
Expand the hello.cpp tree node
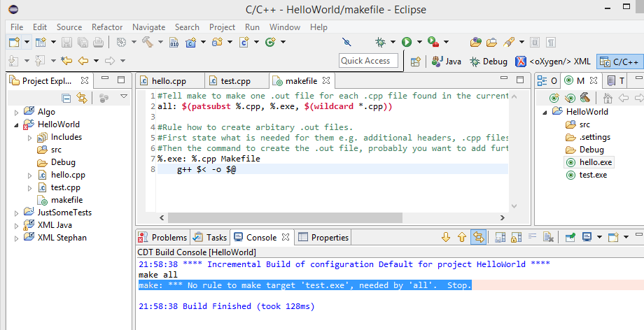click(29, 175)
